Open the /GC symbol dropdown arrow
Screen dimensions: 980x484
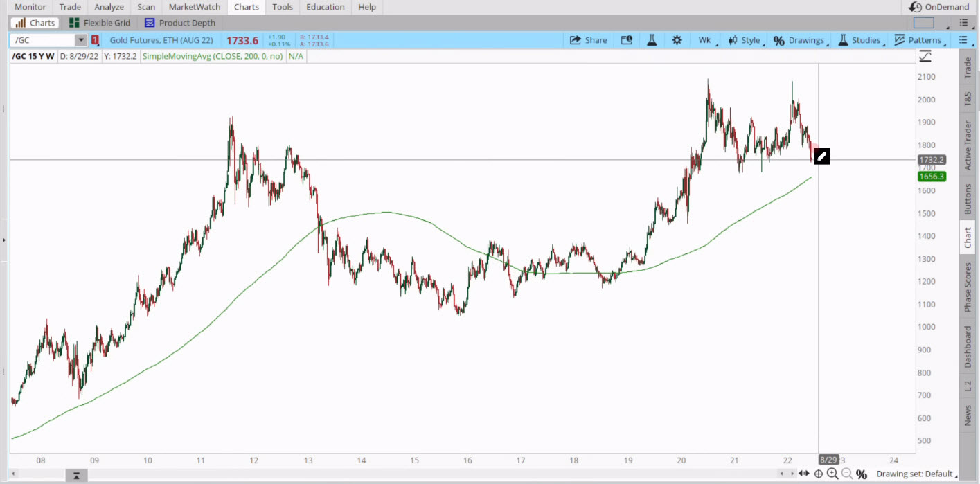[80, 40]
